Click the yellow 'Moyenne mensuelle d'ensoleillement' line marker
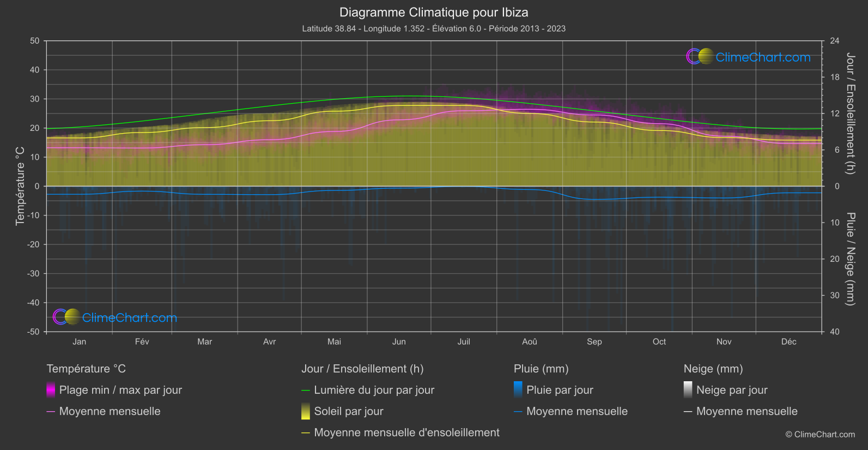868x450 pixels. [306, 433]
